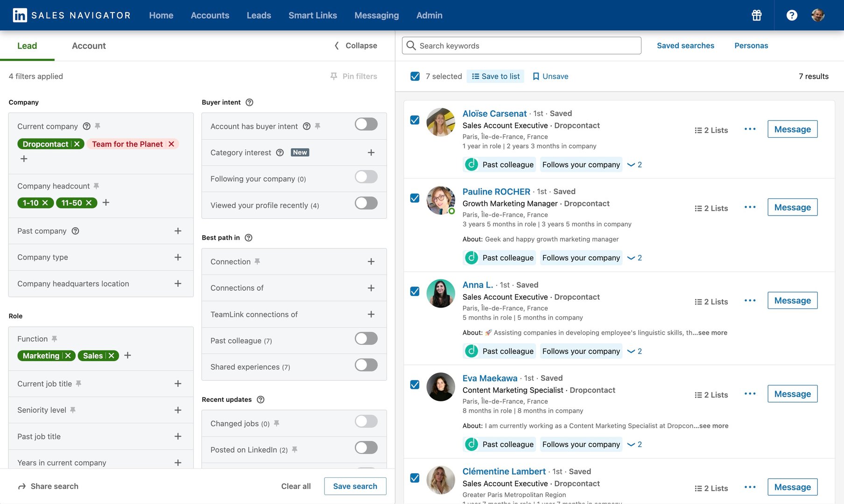Viewport: 844px width, 504px height.
Task: Go to Smart Links in navigation
Action: click(x=312, y=15)
